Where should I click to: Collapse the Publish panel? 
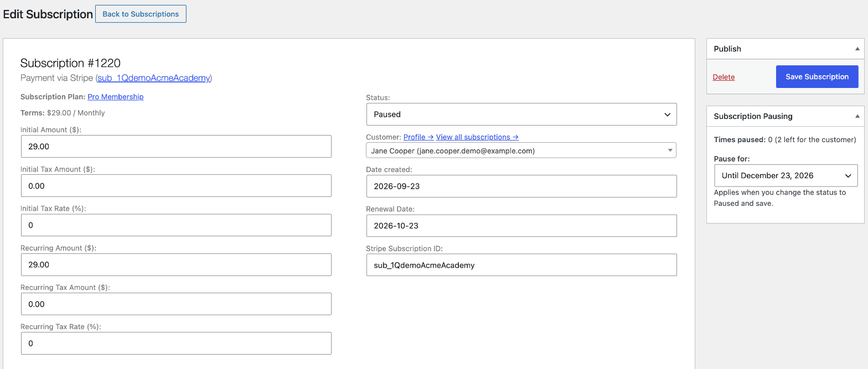tap(857, 49)
